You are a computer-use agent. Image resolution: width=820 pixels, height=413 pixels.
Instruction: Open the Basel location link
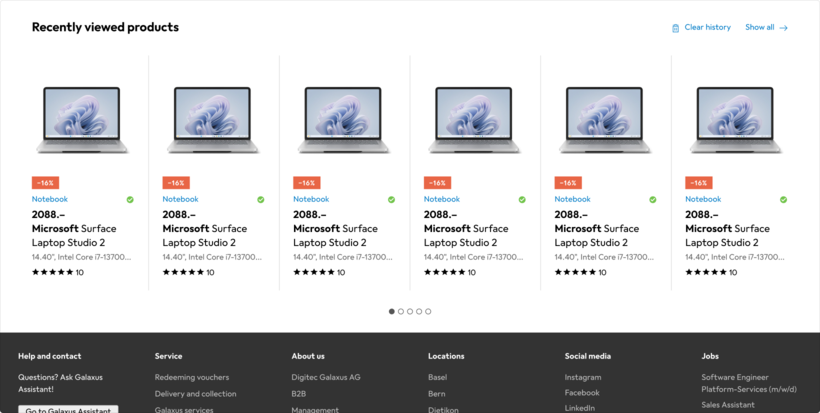pos(438,377)
